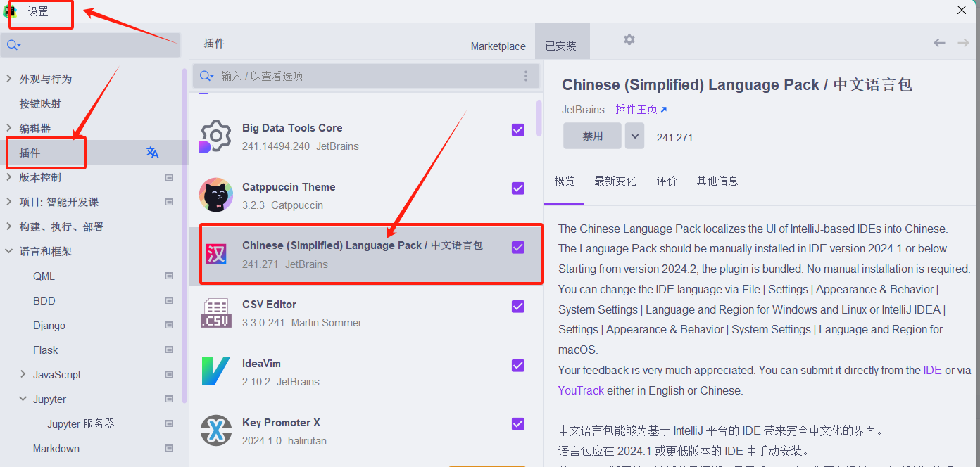Follow the IDE hyperlink in description
The height and width of the screenshot is (467, 980).
[x=932, y=370]
